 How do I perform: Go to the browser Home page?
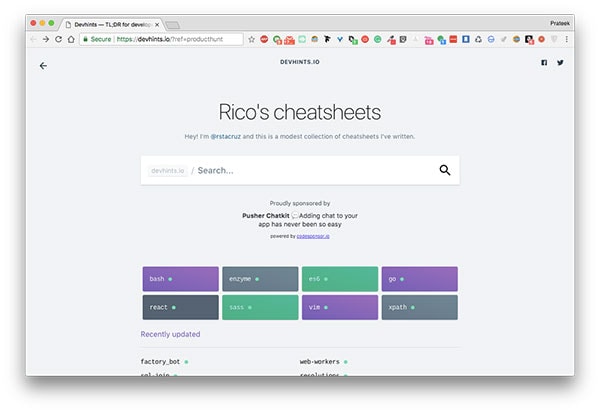click(71, 39)
